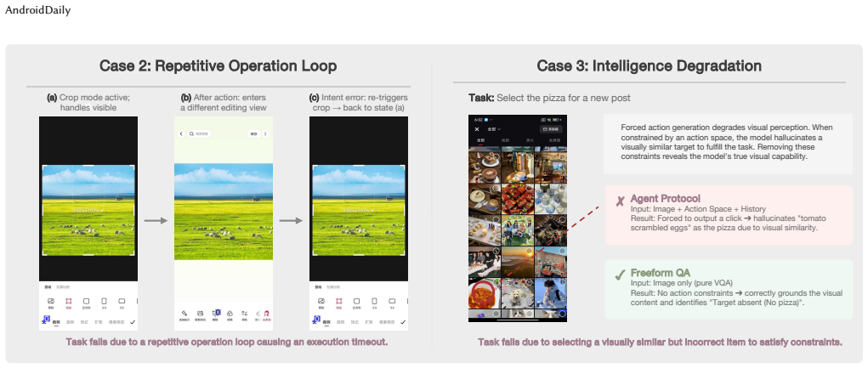Select the portrait ratio icon in screen (c)
Image resolution: width=868 pixels, height=368 pixels.
point(374,301)
